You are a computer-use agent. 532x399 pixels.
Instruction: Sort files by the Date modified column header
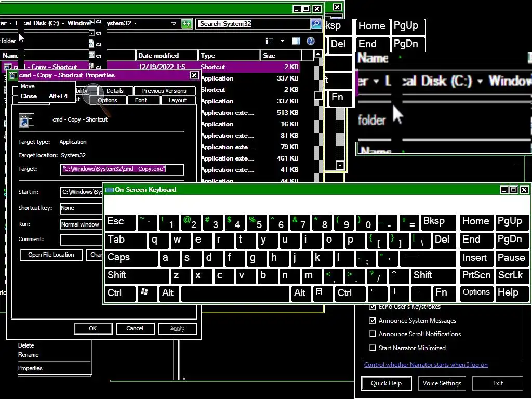tap(167, 55)
